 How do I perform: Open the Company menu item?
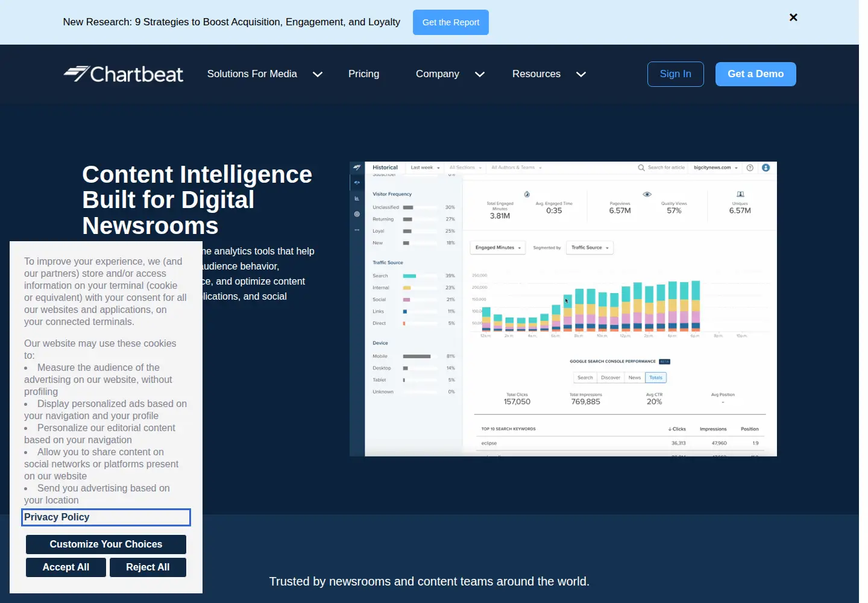click(438, 74)
